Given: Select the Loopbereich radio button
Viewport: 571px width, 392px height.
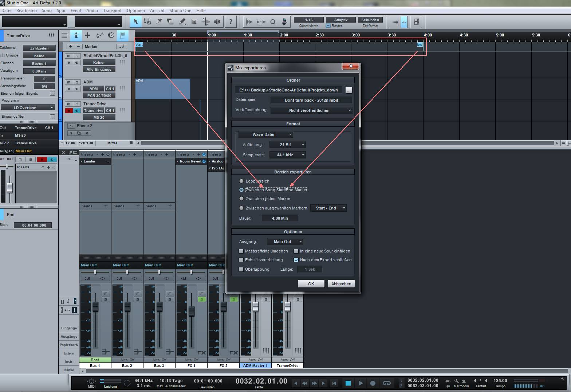Looking at the screenshot, I should (241, 181).
